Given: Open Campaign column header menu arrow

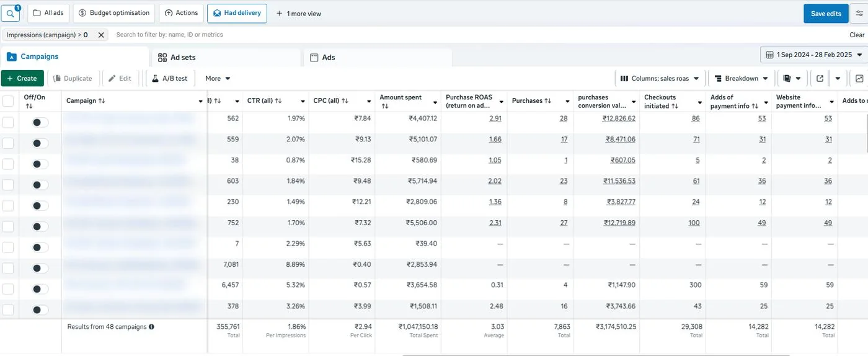Looking at the screenshot, I should coord(201,101).
